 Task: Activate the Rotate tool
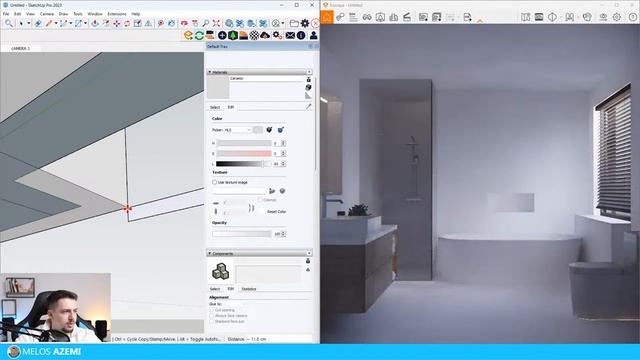pyautogui.click(x=127, y=24)
